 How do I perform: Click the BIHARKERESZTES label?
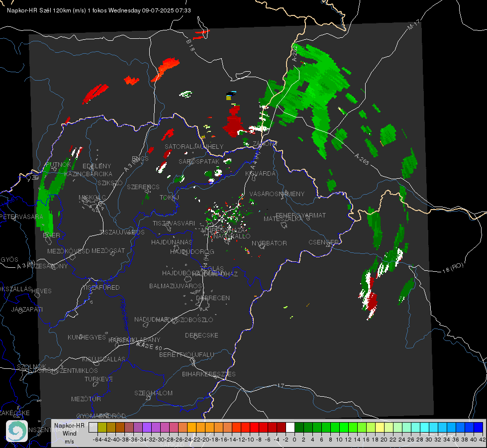coord(209,374)
